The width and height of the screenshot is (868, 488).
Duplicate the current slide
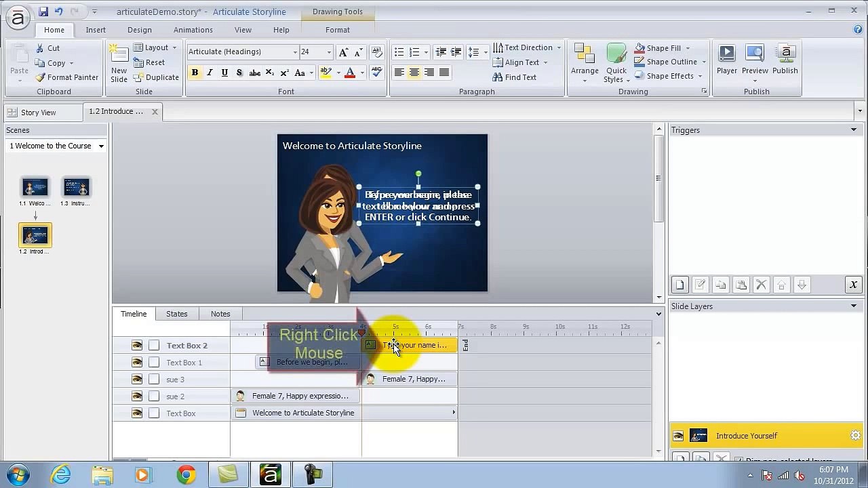pos(156,77)
